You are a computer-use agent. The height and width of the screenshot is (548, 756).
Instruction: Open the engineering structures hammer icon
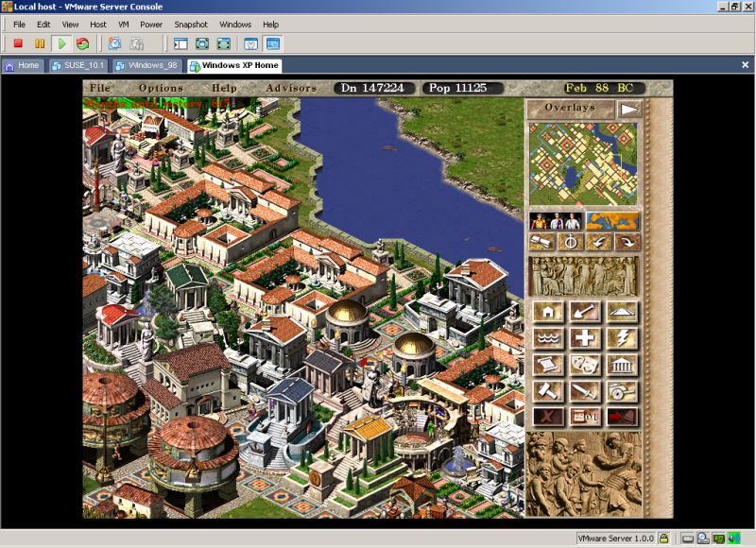click(548, 390)
